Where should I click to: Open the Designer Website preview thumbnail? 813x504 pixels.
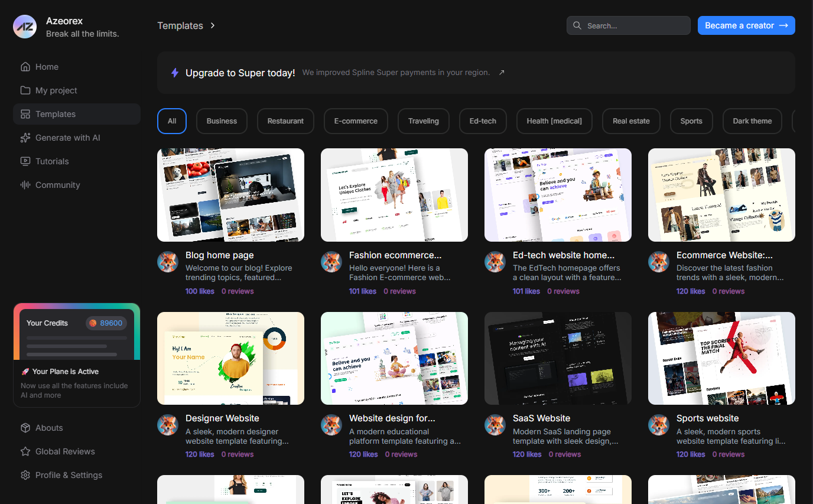coord(230,358)
